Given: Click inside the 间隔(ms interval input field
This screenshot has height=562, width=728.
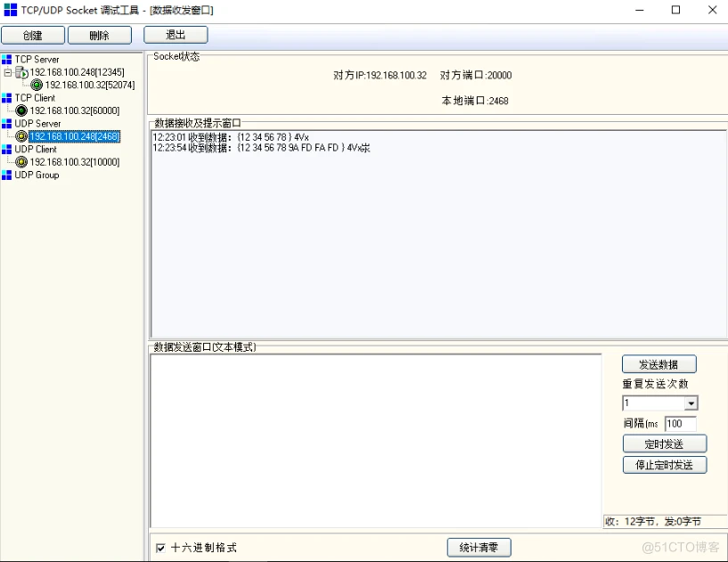Looking at the screenshot, I should pyautogui.click(x=680, y=424).
